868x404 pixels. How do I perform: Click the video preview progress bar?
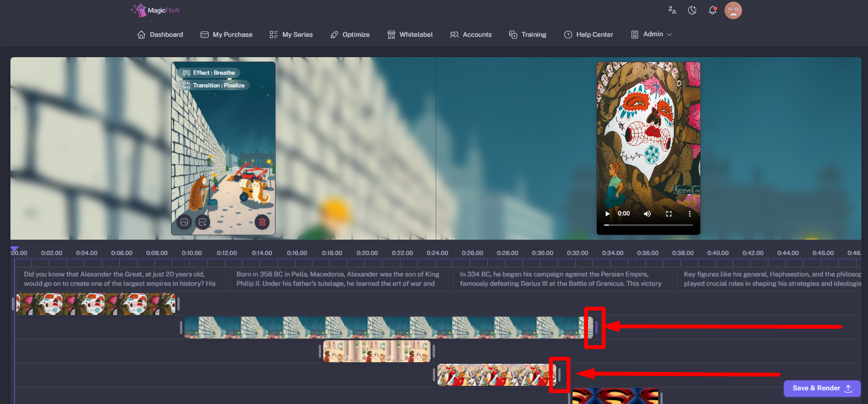click(648, 225)
